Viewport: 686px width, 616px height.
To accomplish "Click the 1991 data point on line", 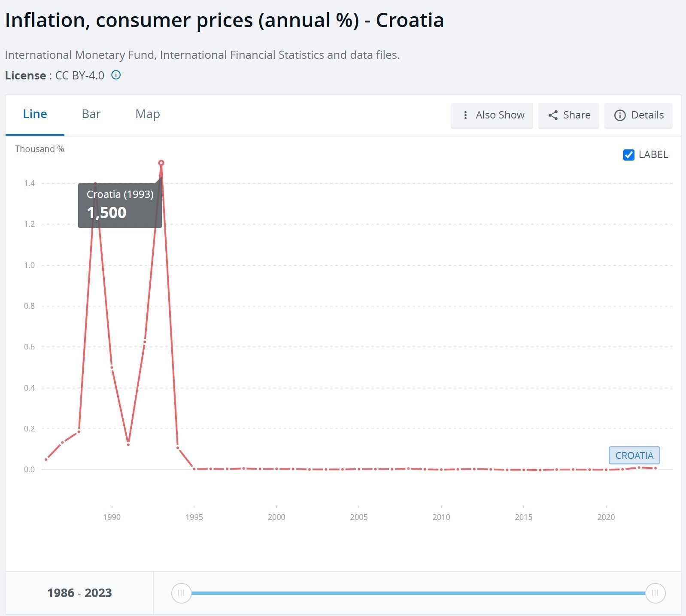I will pos(128,444).
